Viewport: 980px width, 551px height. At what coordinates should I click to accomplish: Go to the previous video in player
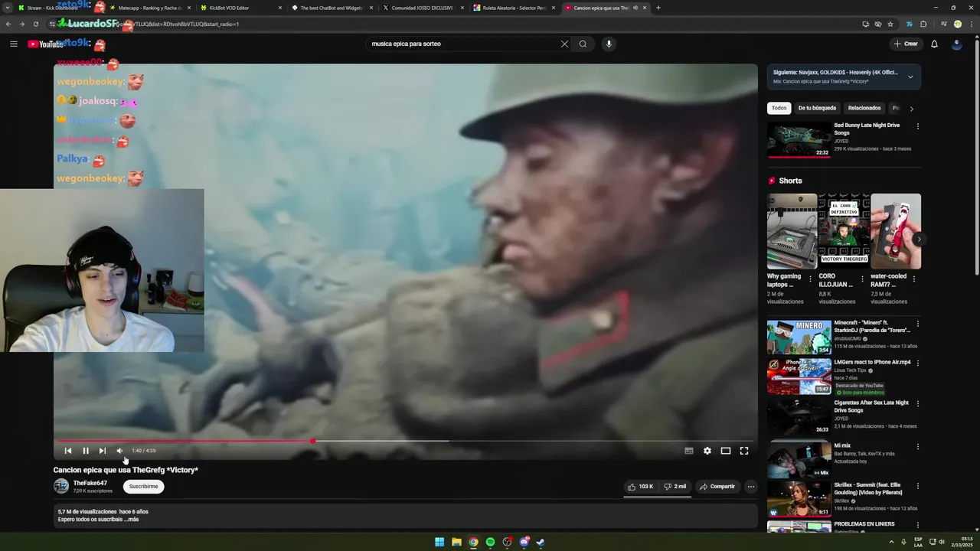click(68, 451)
